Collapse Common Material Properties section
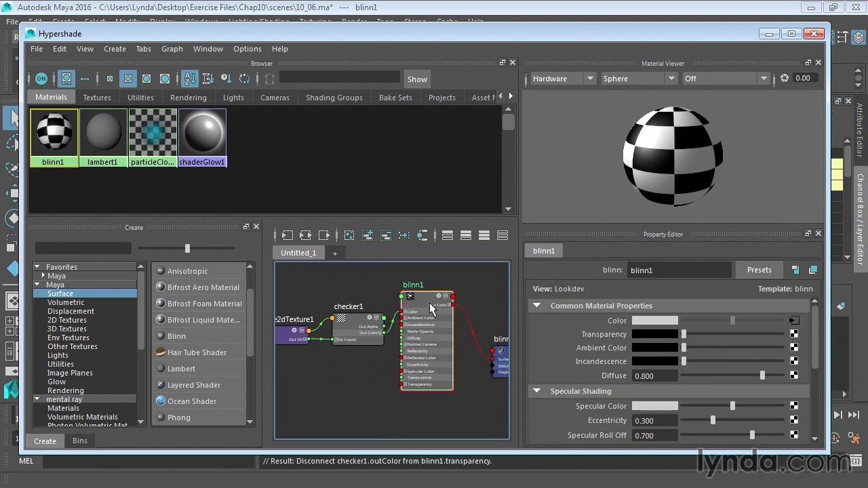The image size is (868, 488). (536, 306)
